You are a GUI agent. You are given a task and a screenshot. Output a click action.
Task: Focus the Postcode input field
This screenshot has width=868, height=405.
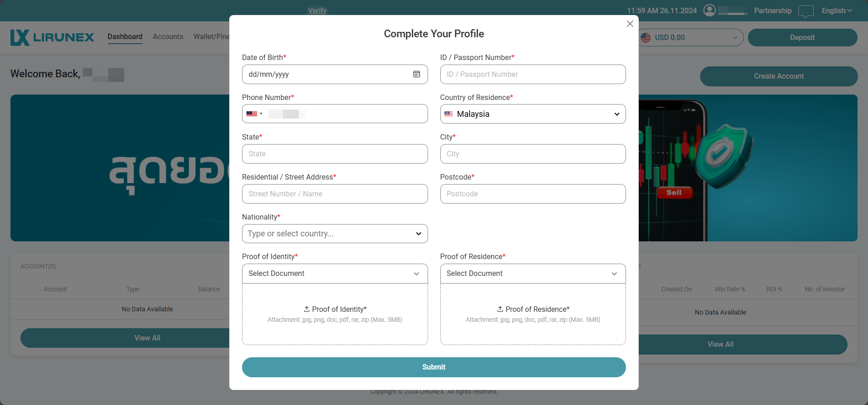click(533, 194)
